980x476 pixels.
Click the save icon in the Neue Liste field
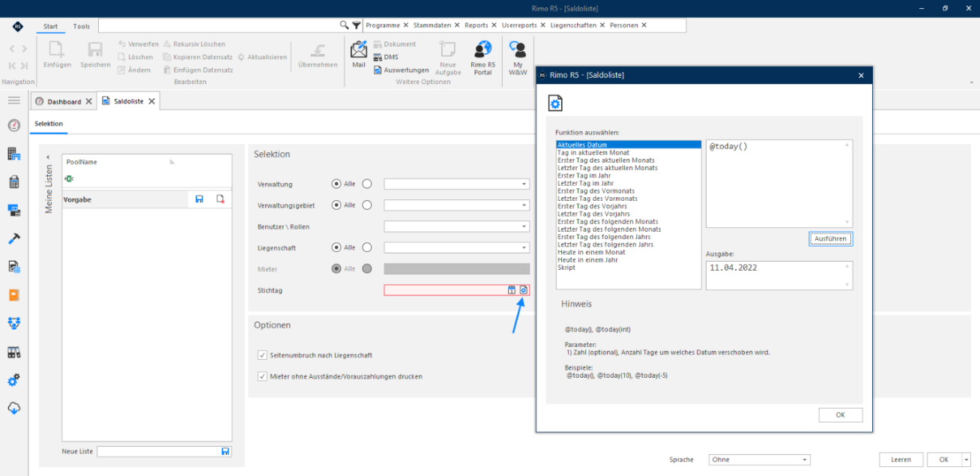click(x=225, y=451)
